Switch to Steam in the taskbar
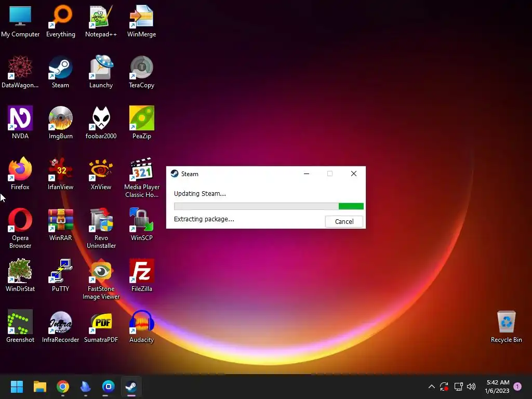Screen dimensions: 532x399 (131, 387)
